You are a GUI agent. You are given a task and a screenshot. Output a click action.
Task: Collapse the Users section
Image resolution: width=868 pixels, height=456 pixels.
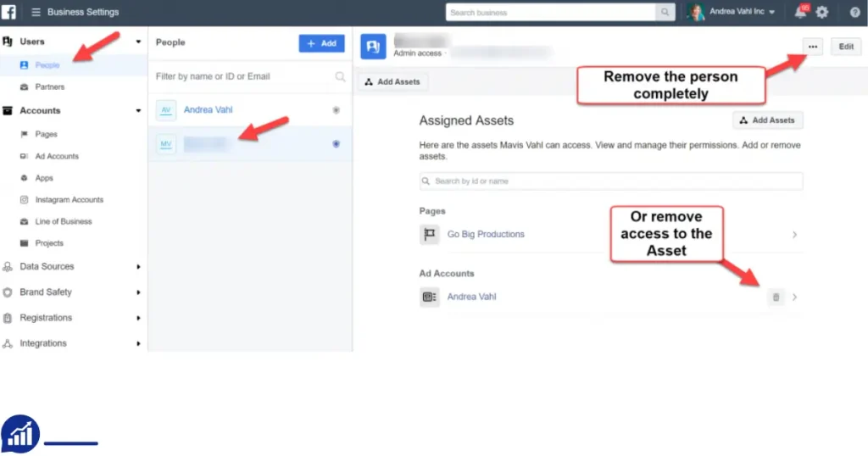click(138, 42)
